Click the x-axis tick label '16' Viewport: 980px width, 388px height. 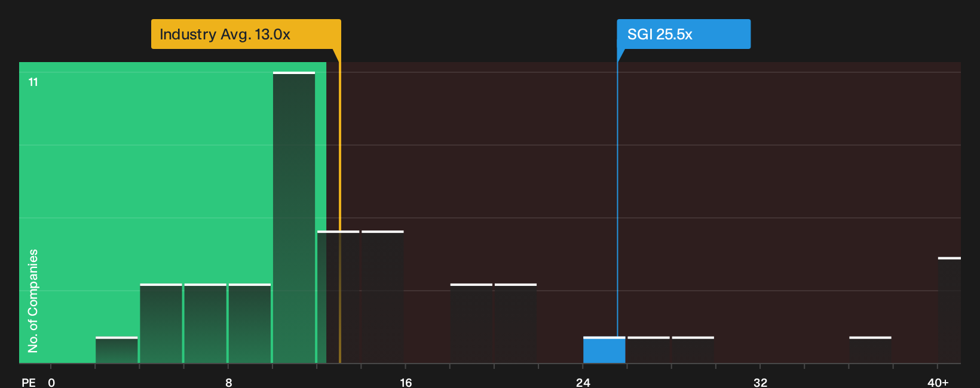[x=406, y=383]
